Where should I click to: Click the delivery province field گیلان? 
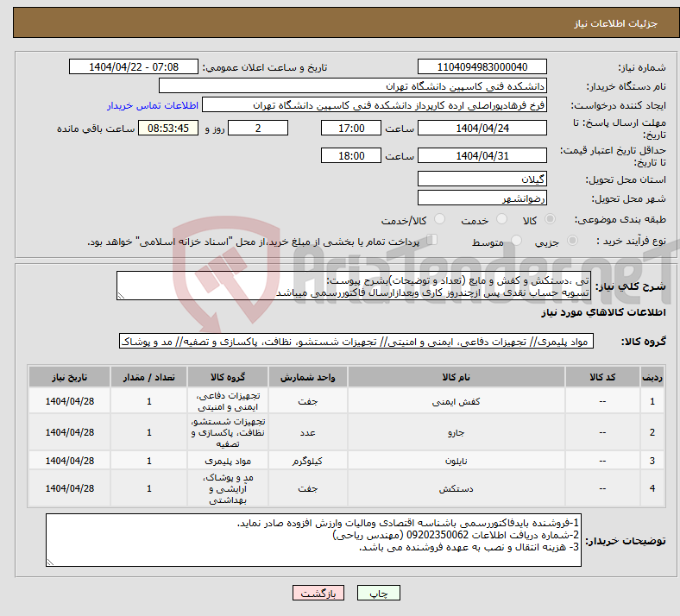point(482,179)
